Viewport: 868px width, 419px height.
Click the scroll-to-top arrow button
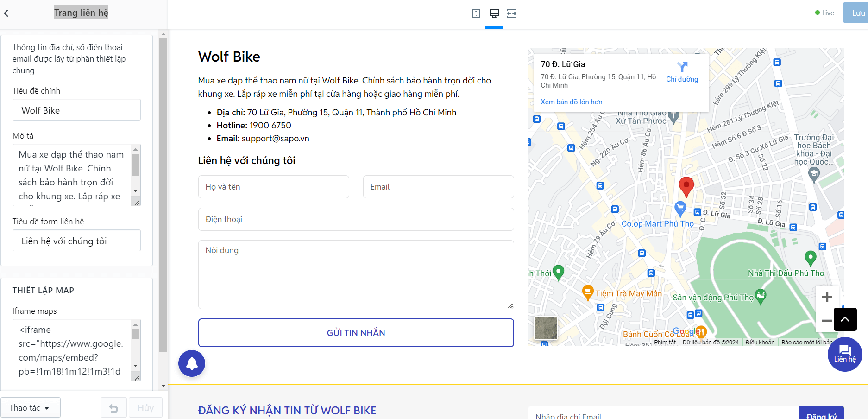pyautogui.click(x=845, y=319)
